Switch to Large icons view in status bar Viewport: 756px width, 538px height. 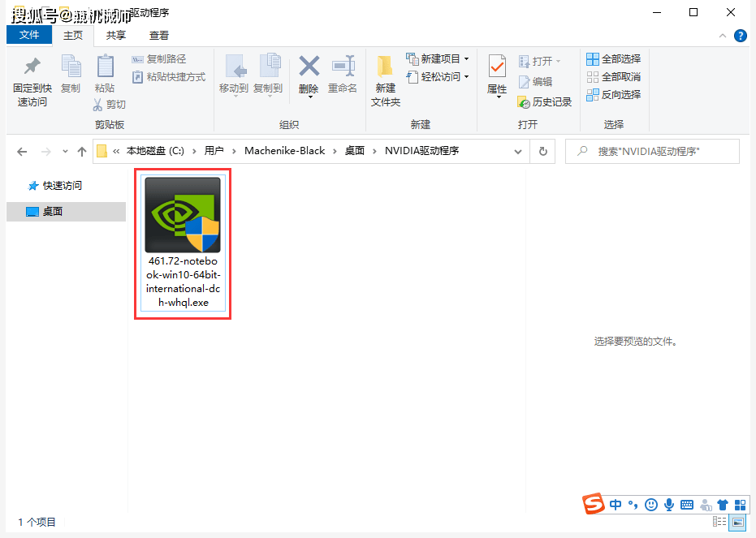point(738,522)
